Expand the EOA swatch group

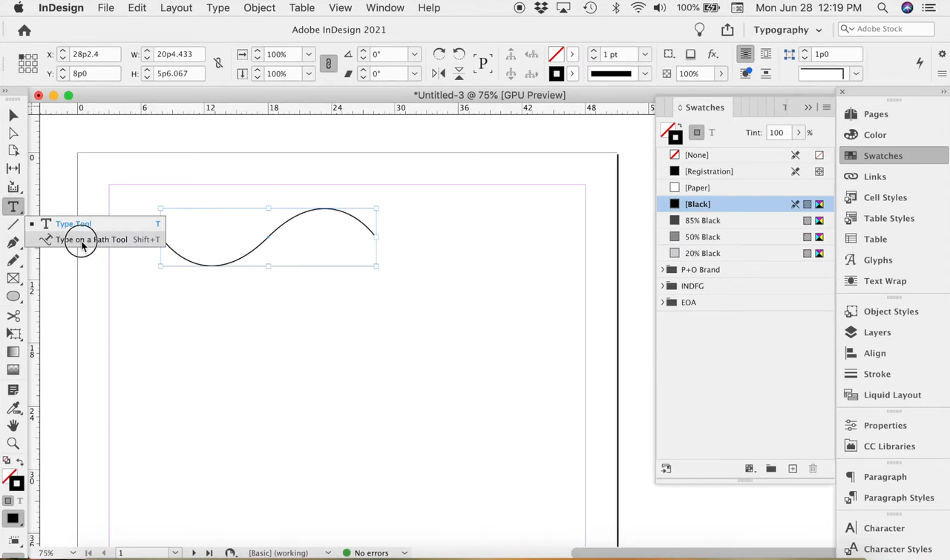tap(663, 302)
